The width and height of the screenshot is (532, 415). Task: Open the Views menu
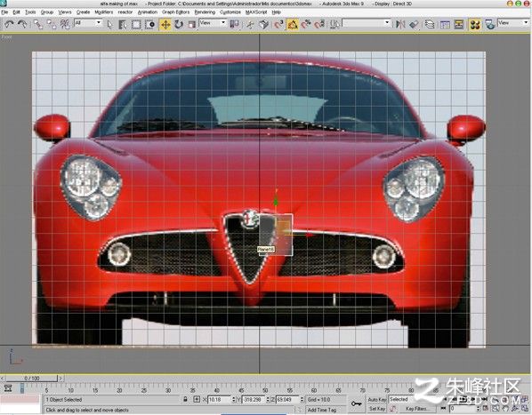click(x=64, y=12)
